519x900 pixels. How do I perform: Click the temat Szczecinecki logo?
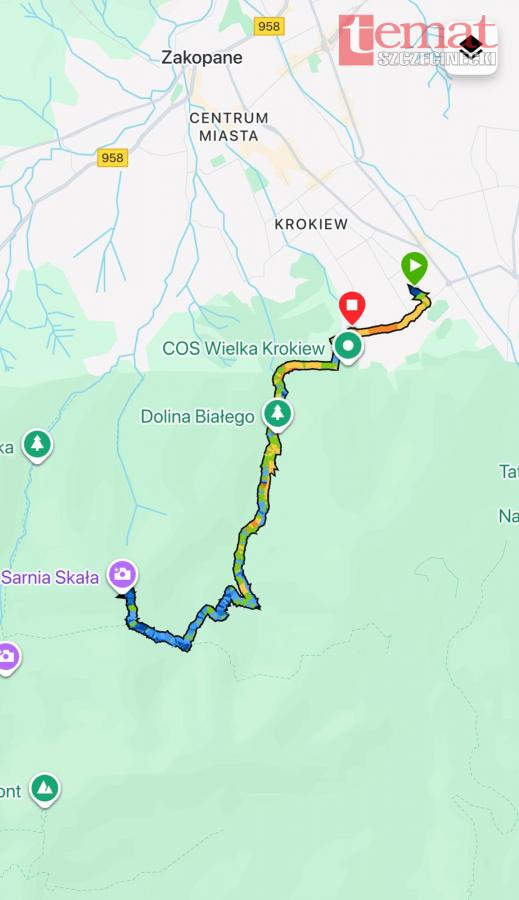(417, 41)
